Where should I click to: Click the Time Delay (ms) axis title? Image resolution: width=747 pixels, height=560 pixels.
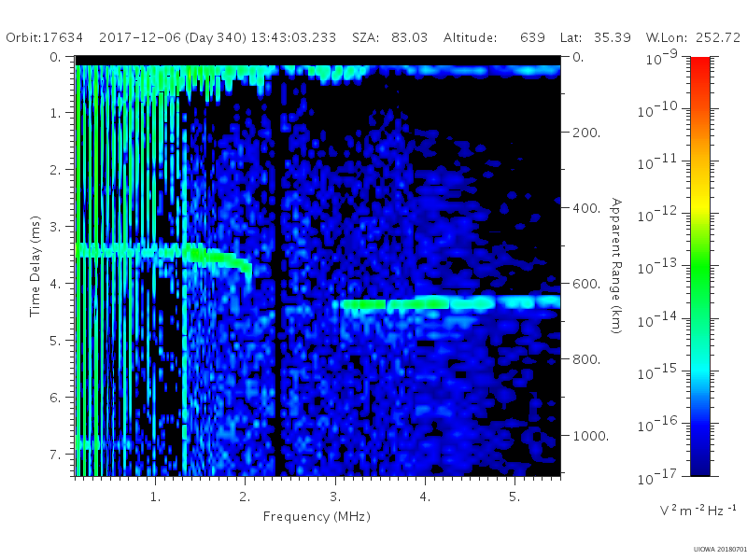35,266
